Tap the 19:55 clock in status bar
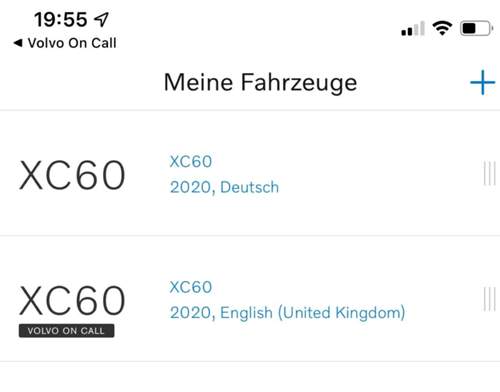Viewport: 500px width, 392px height. point(61,19)
